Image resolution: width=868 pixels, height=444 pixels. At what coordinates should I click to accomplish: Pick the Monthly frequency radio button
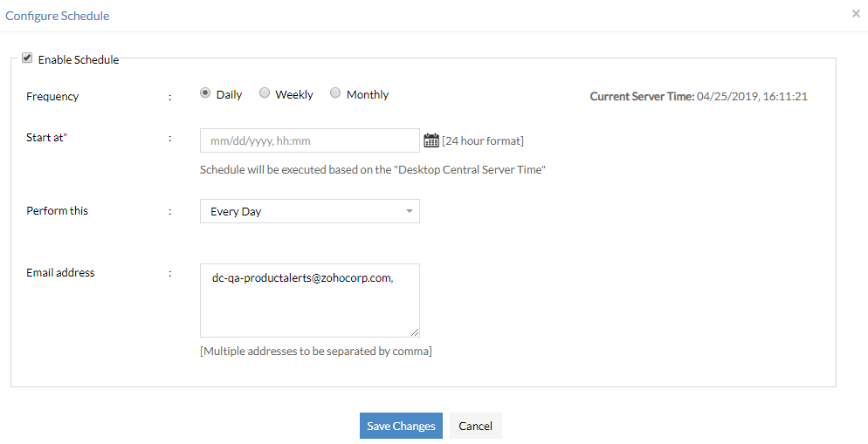tap(335, 93)
